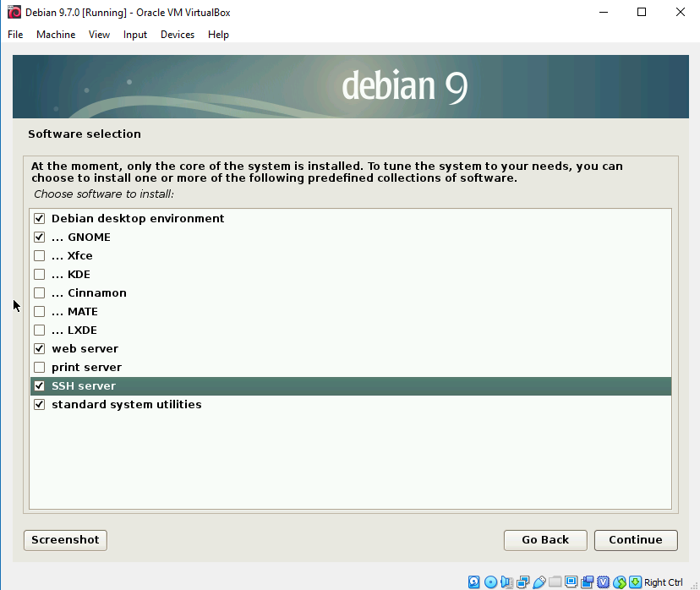Click the network adapter status icon
Viewport: 700px width, 590px height.
tap(522, 582)
